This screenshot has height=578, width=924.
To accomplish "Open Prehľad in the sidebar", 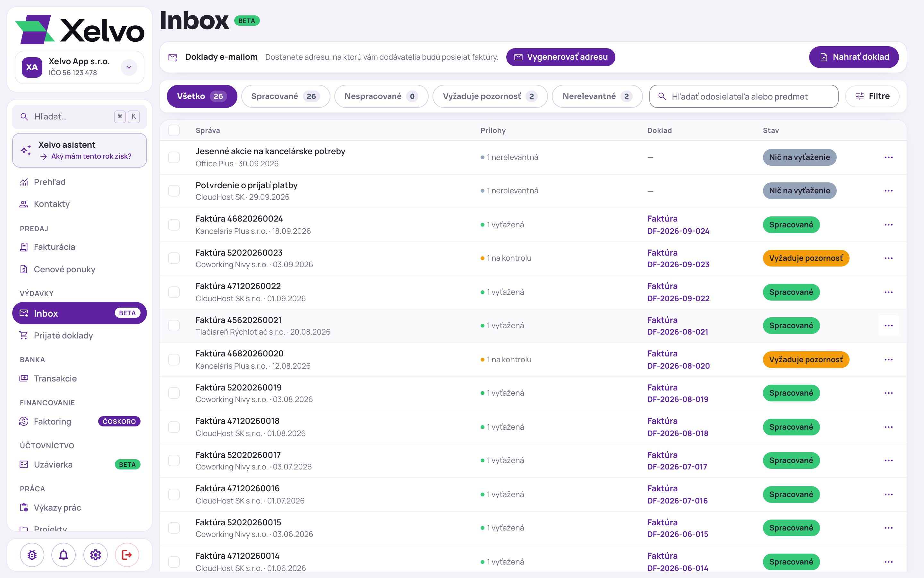I will tap(80, 182).
